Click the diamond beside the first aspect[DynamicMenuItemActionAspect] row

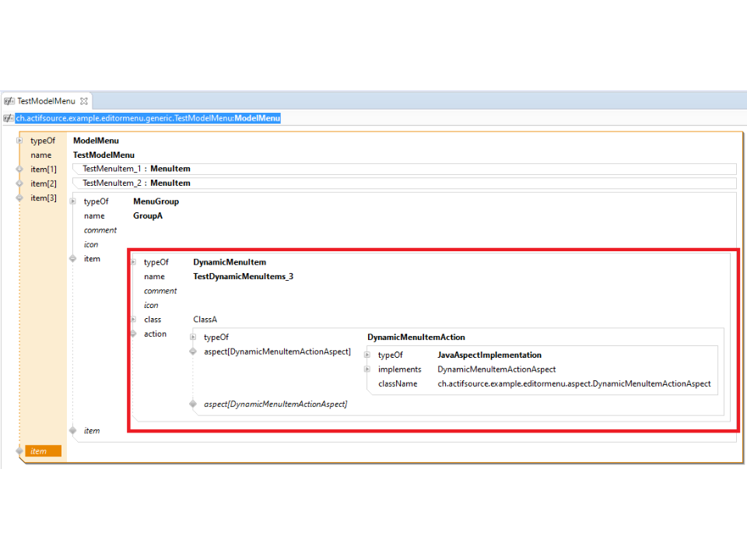coord(193,352)
